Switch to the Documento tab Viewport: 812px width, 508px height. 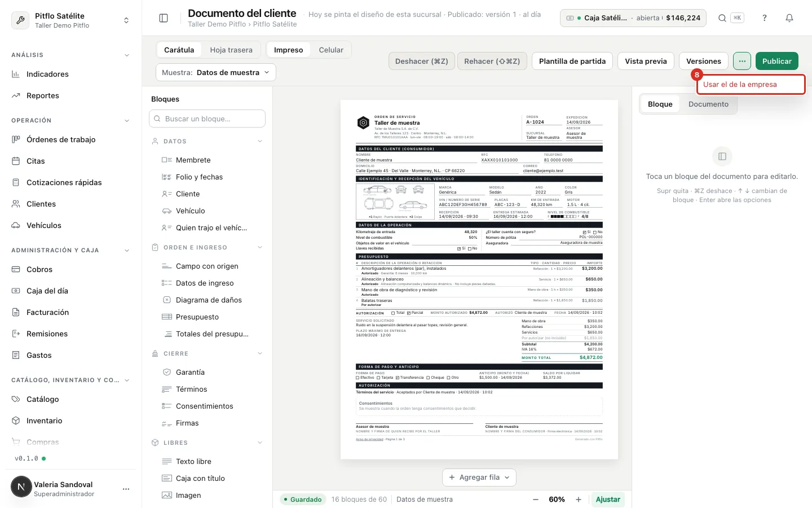pos(708,104)
